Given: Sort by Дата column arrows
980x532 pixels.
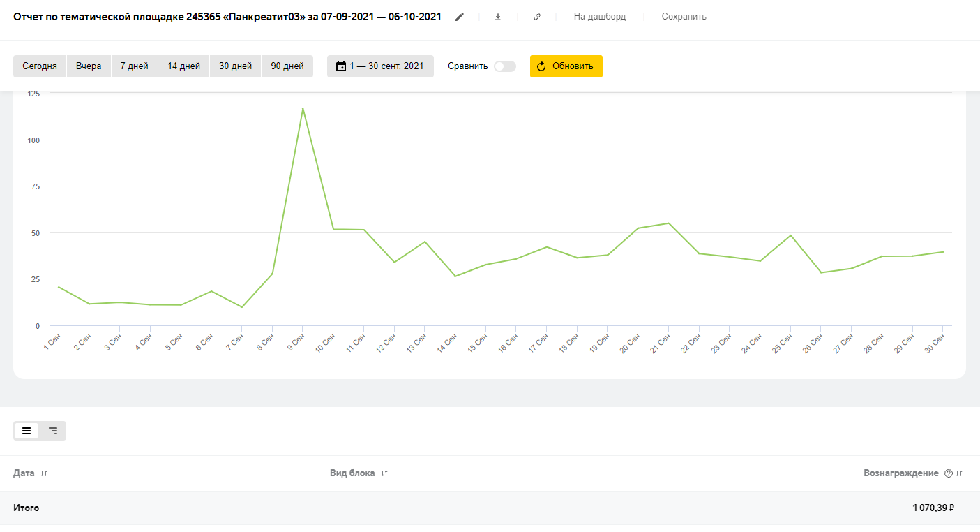Looking at the screenshot, I should coord(44,473).
